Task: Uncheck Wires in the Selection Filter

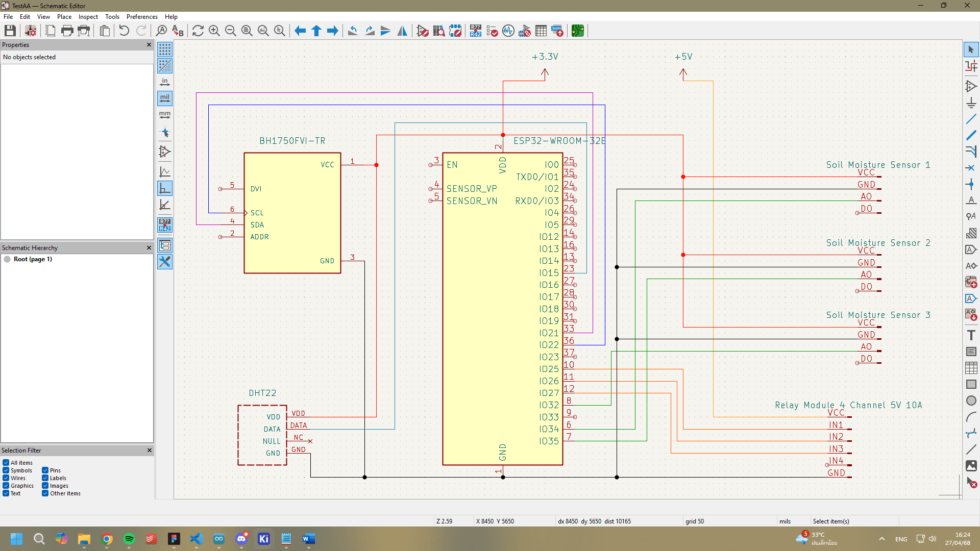Action: tap(5, 478)
